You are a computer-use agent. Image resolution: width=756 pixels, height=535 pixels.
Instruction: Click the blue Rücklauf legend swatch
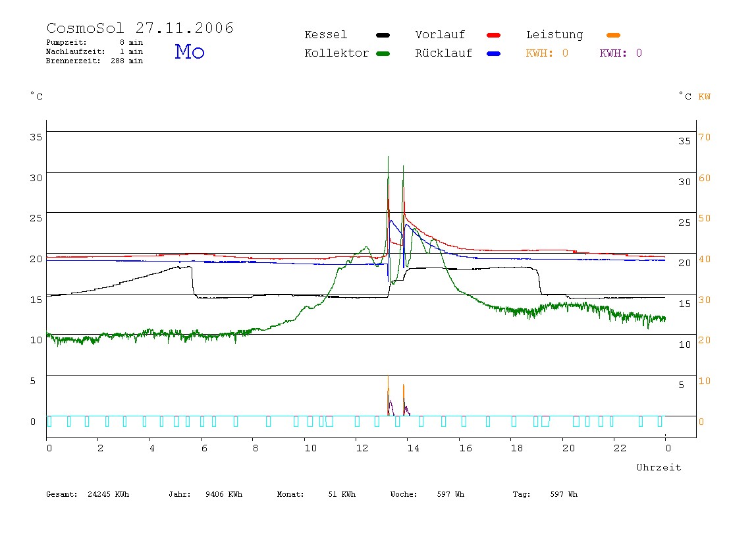tap(494, 53)
